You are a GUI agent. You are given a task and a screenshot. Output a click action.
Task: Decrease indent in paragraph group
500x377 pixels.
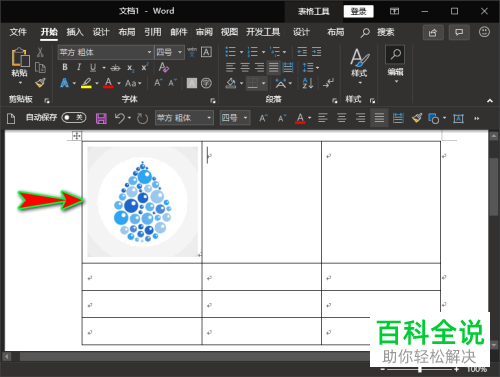click(302, 52)
